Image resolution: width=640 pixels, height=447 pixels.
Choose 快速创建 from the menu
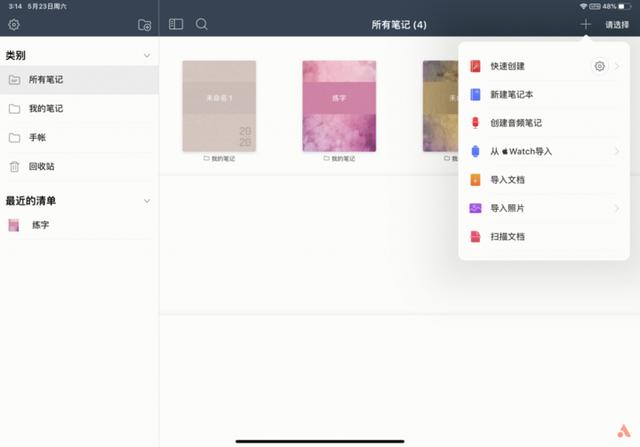click(544, 66)
